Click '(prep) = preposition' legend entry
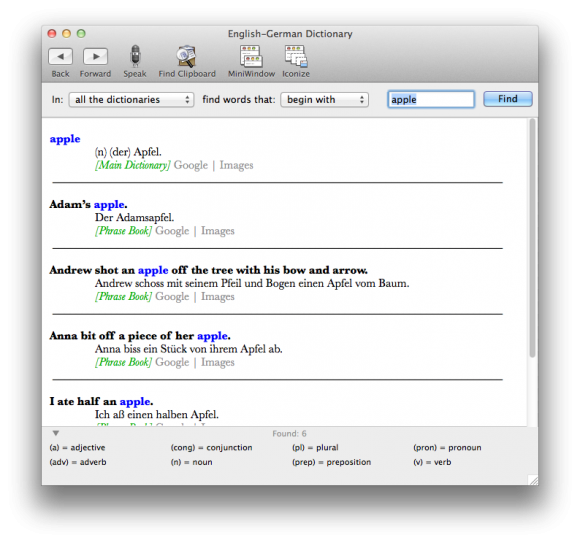 pyautogui.click(x=331, y=462)
